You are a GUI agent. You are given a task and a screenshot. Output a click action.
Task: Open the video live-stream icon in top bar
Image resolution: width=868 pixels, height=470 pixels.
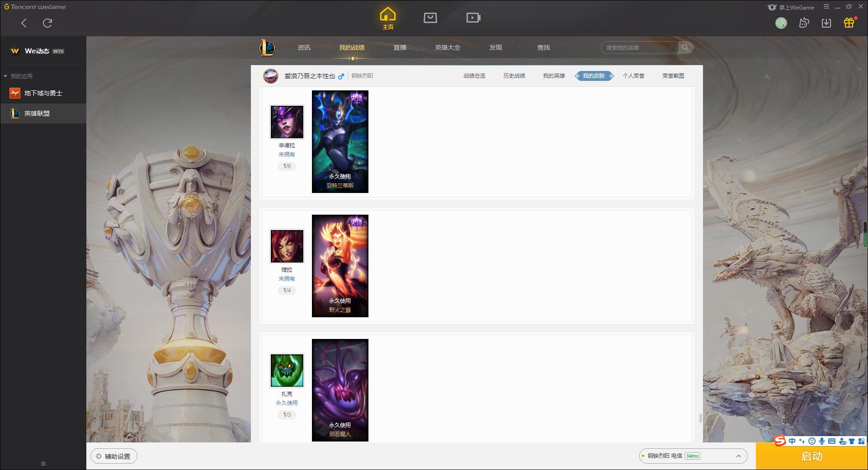[x=473, y=18]
